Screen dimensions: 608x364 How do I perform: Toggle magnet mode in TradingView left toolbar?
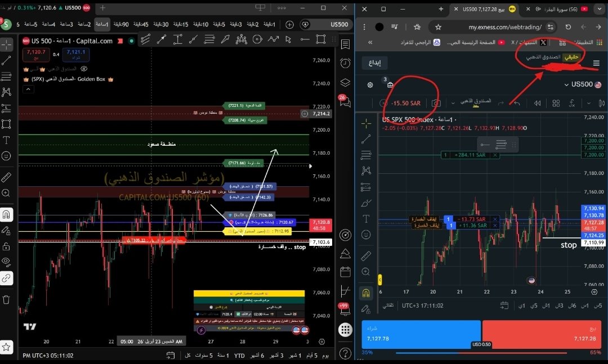(x=6, y=214)
